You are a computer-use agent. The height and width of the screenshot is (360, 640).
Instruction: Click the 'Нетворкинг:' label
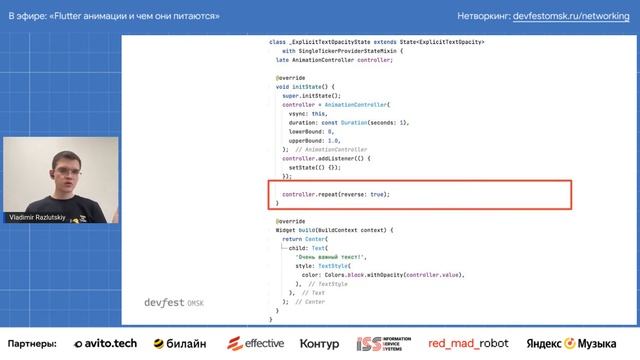(x=484, y=16)
